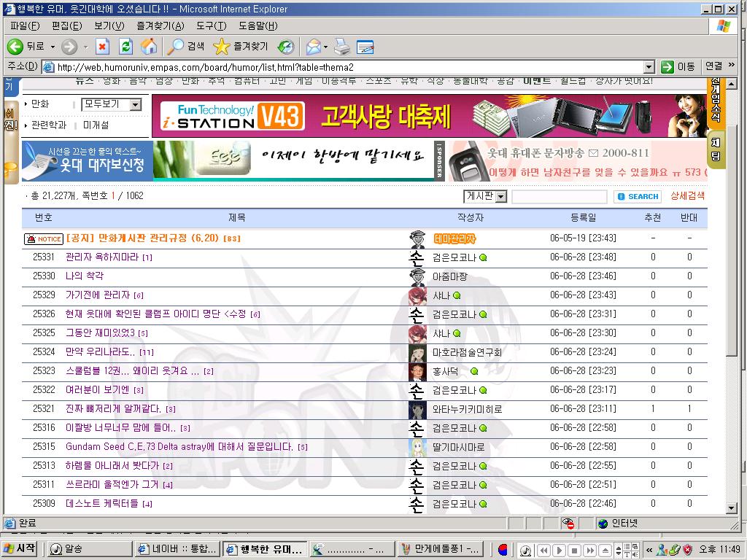The height and width of the screenshot is (560, 747).
Task: Click the Back navigation arrow icon
Action: point(15,47)
